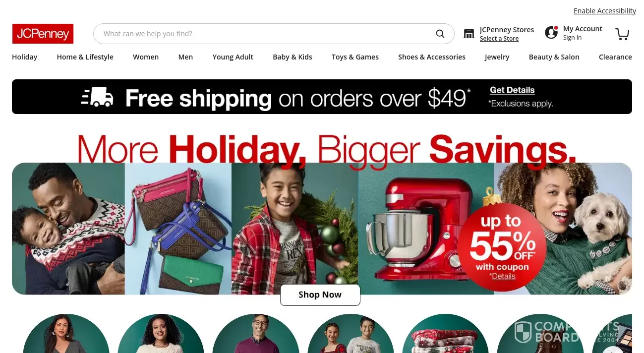Image resolution: width=644 pixels, height=353 pixels.
Task: Open the Jewelry menu
Action: 497,57
